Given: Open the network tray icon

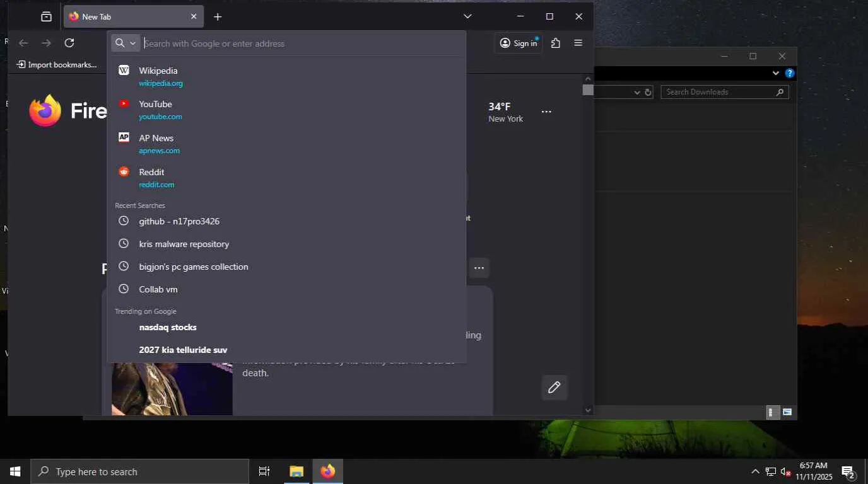Looking at the screenshot, I should pos(771,471).
